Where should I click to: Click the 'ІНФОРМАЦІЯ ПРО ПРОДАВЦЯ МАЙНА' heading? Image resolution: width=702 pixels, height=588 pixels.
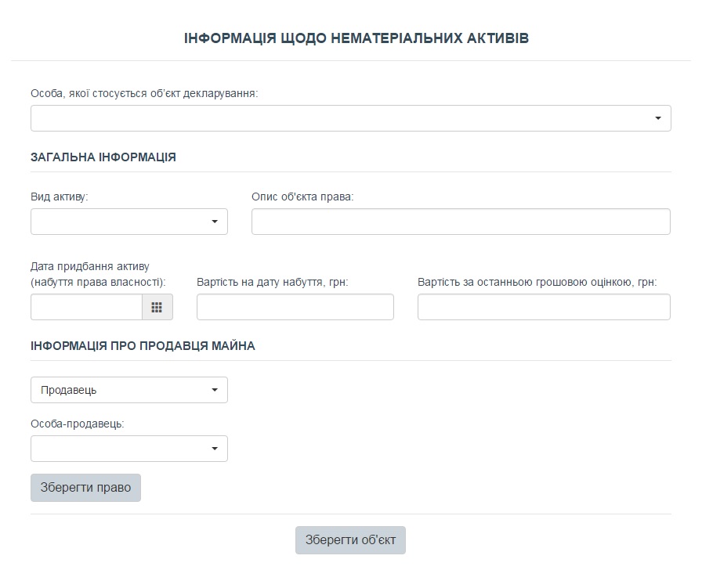(143, 345)
